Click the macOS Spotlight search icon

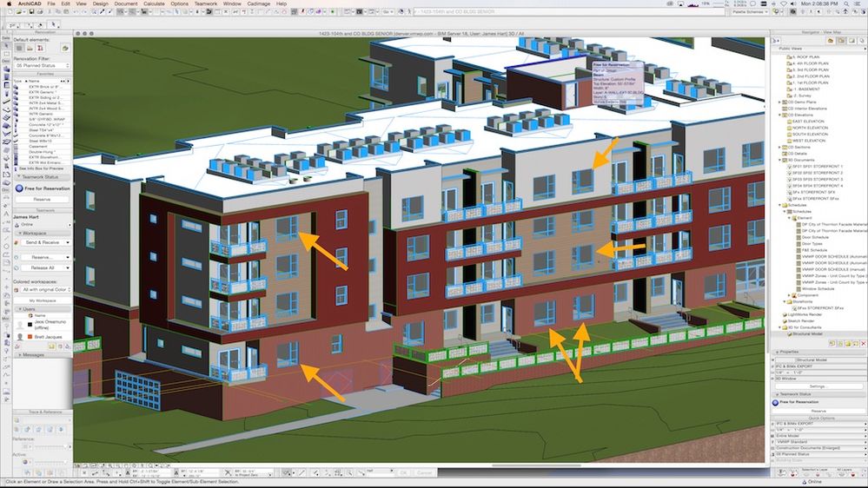click(x=847, y=3)
